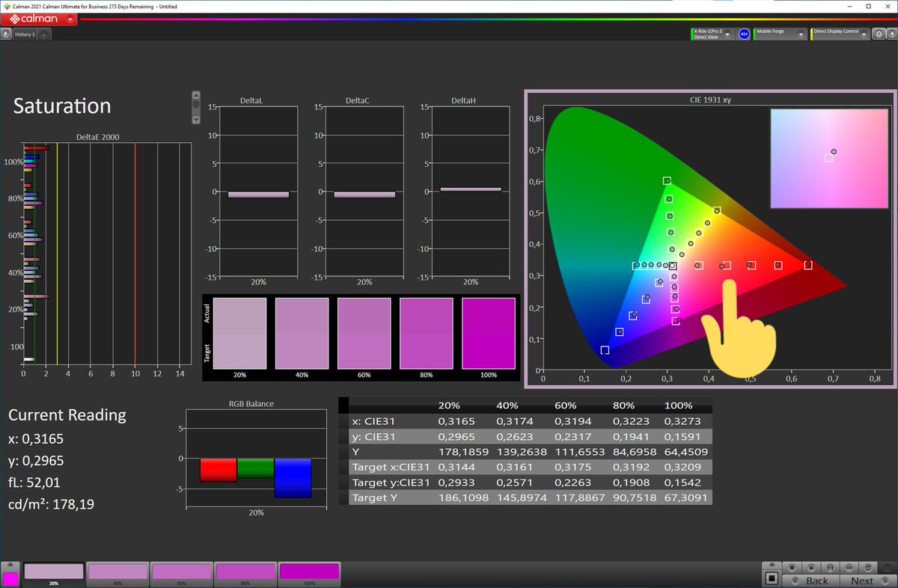The height and width of the screenshot is (588, 898).
Task: Click the blue bar in RGB Balance
Action: pyautogui.click(x=293, y=478)
